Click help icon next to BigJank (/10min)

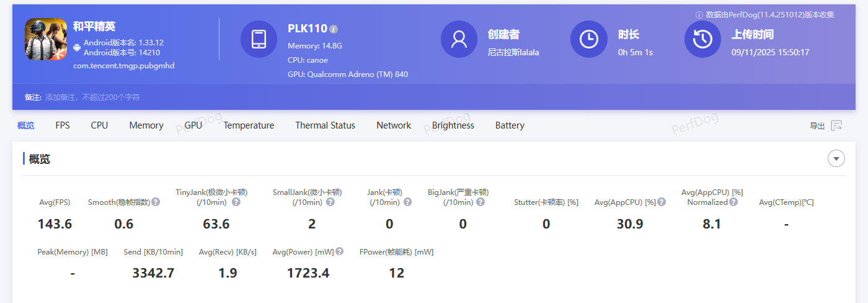[x=480, y=202]
